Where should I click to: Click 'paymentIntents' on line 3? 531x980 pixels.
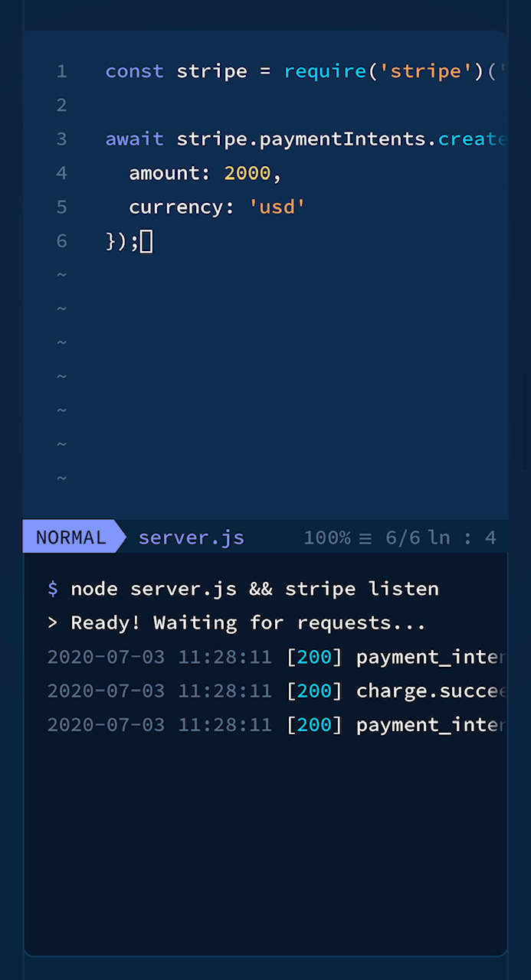click(343, 139)
